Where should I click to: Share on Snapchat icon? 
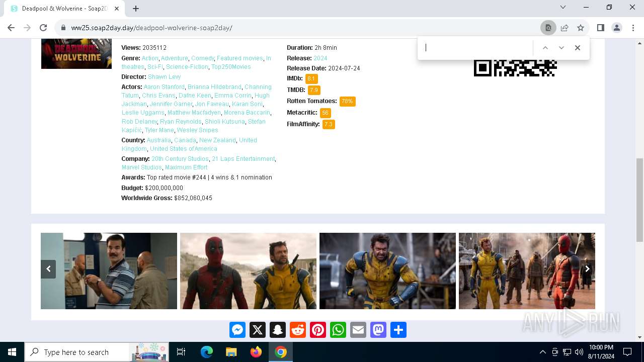(278, 330)
